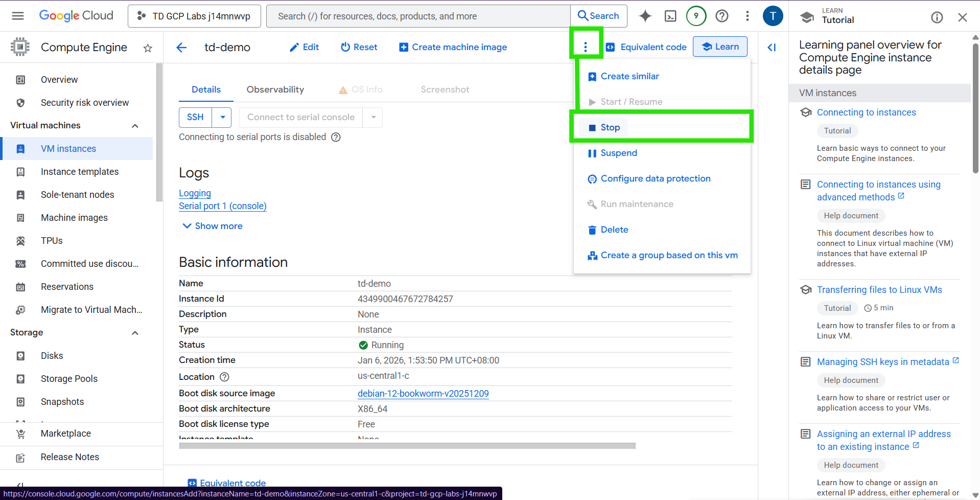This screenshot has height=500, width=980.
Task: Open the TD GCP Labs project selector
Action: coord(194,16)
